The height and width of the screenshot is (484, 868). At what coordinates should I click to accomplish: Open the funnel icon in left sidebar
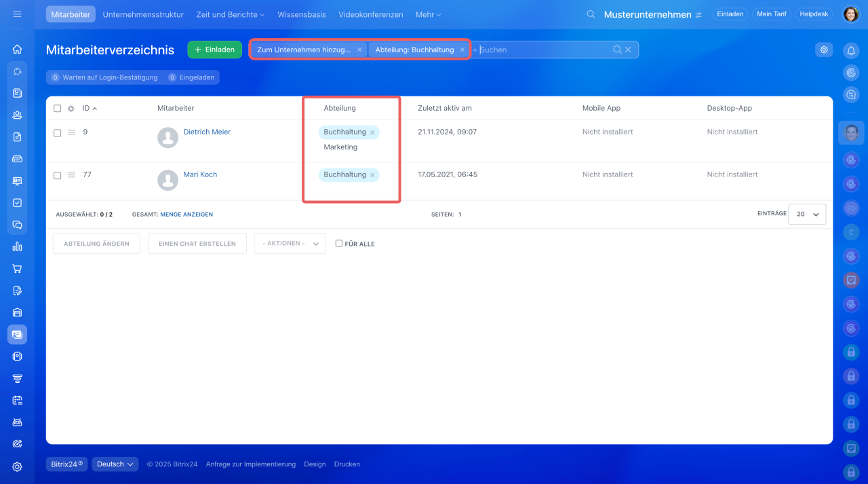[17, 378]
